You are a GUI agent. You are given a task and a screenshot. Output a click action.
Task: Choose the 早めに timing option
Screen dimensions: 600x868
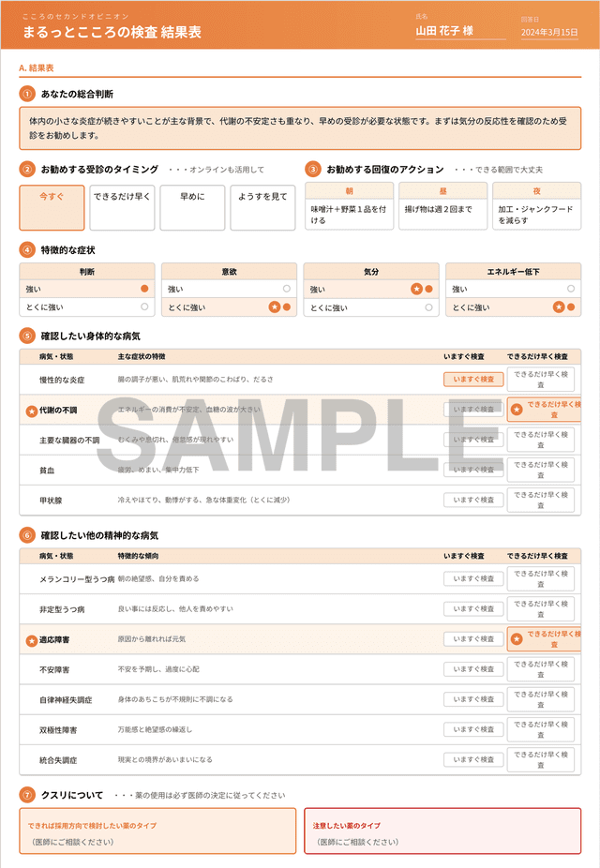coord(192,207)
